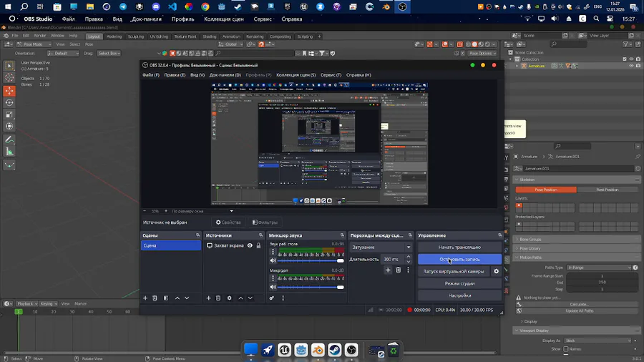644x362 pixels.
Task: Open Настройки button in Управление panel
Action: point(459,295)
